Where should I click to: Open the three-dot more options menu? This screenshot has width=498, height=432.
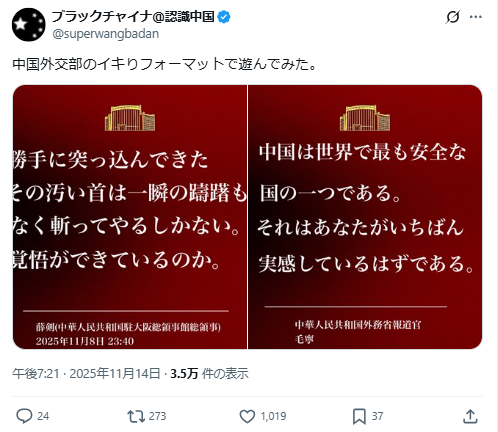coord(476,17)
